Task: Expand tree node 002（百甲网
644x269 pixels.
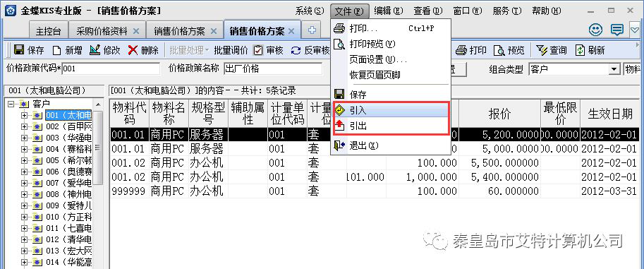Action: [x=24, y=126]
